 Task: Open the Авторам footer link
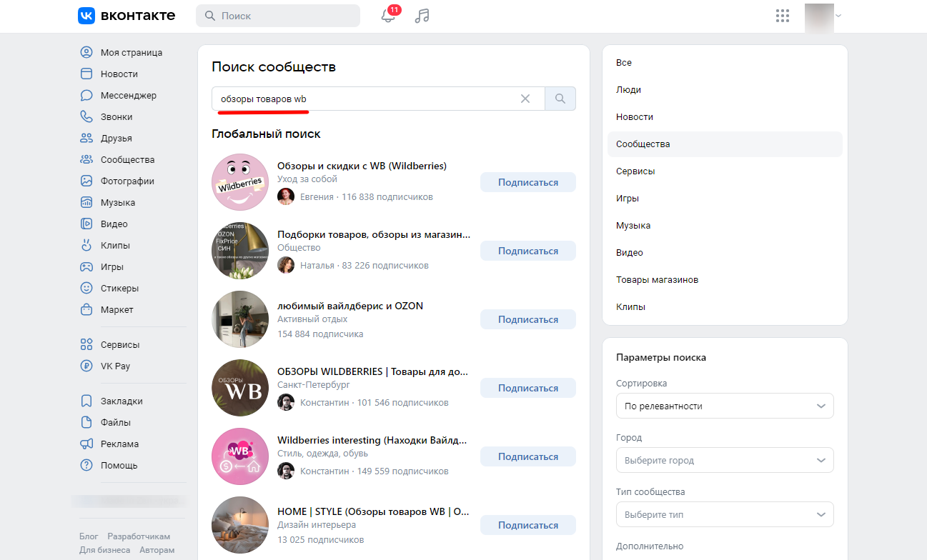(157, 550)
